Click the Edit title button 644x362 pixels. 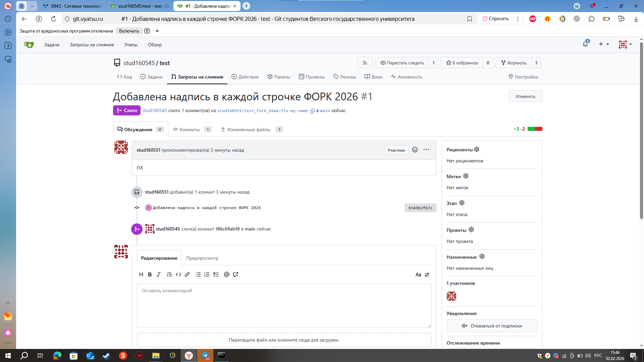[x=525, y=96]
